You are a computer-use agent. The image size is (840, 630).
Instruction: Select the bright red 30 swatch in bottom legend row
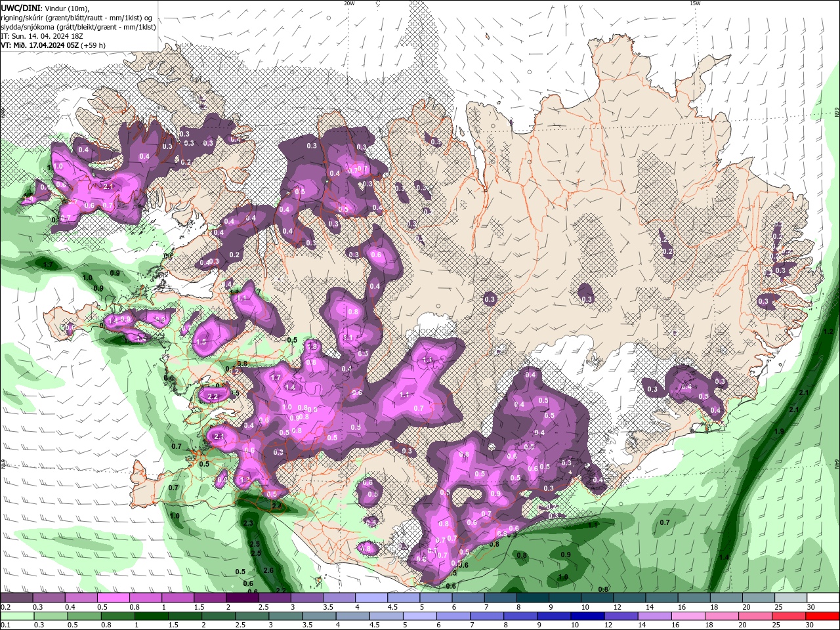point(822,616)
